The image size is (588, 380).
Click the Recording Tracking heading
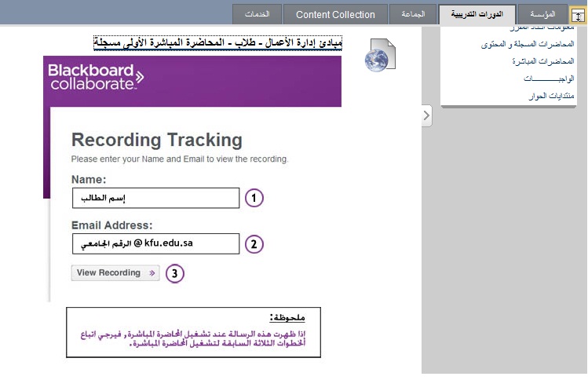[x=157, y=140]
